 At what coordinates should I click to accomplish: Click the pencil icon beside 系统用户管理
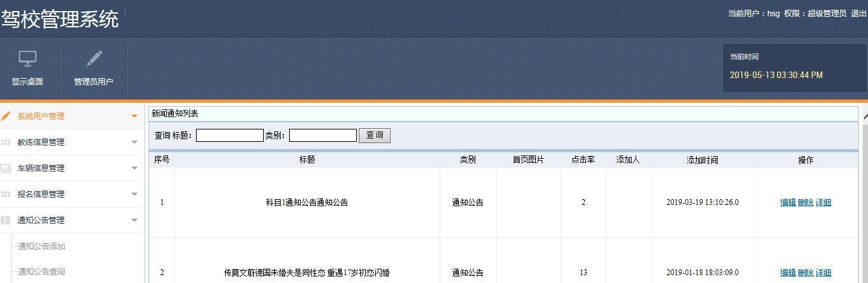6,116
